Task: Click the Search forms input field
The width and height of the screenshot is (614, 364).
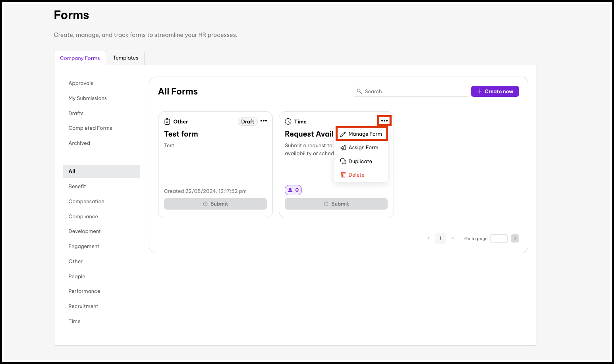Action: (x=413, y=91)
